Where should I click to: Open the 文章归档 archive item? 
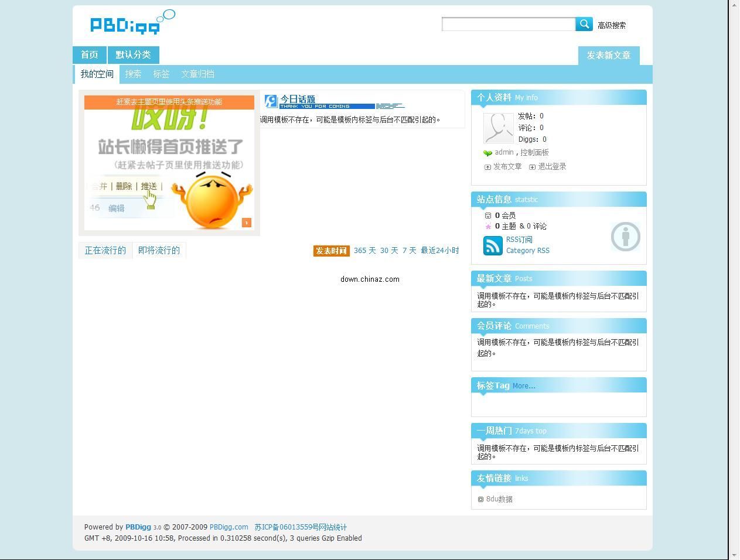[197, 74]
